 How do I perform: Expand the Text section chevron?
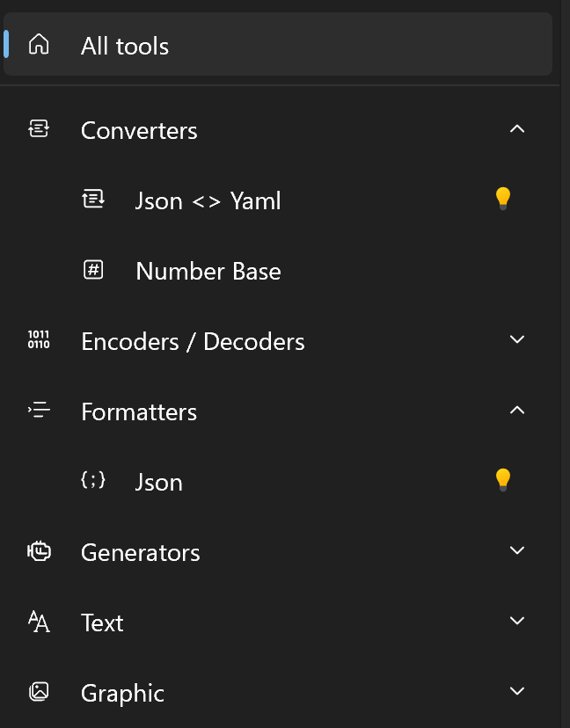click(x=517, y=622)
